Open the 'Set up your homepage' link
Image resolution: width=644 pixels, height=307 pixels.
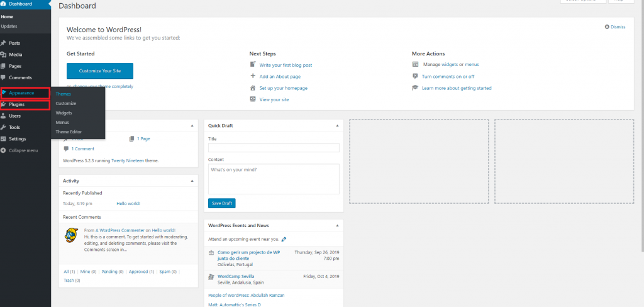pyautogui.click(x=283, y=88)
